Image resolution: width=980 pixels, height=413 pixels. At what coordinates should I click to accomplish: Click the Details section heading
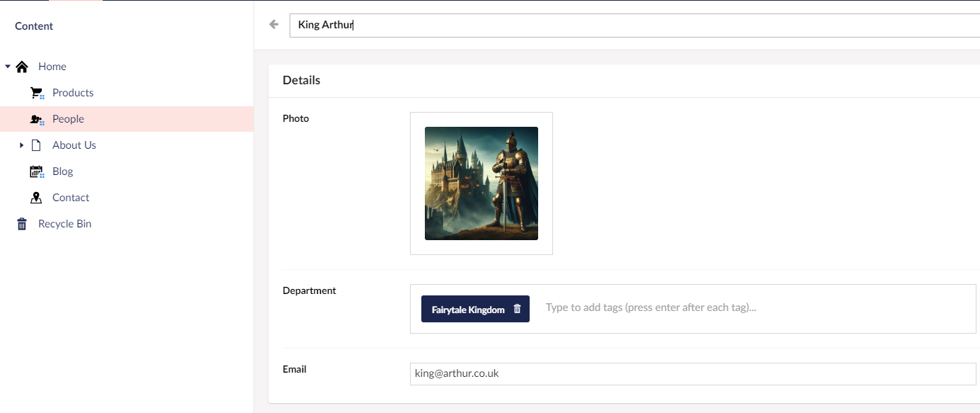click(302, 80)
